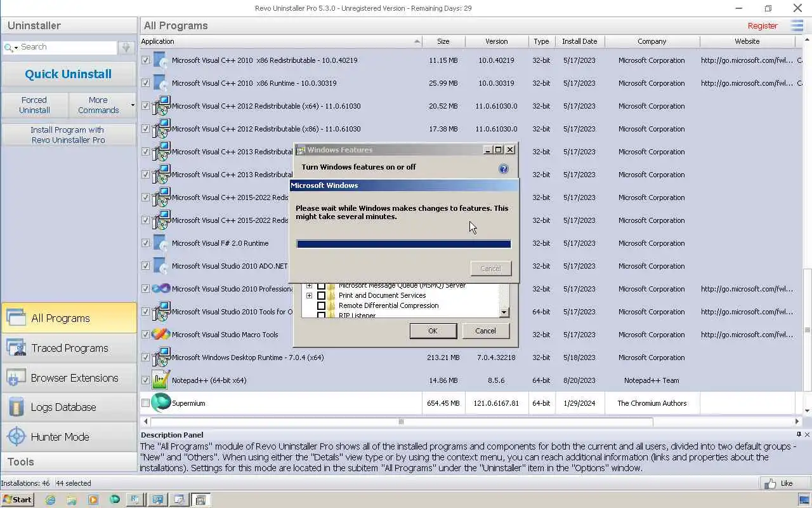The height and width of the screenshot is (508, 812).
Task: Switch to the Browser Extensions tab
Action: pos(69,378)
